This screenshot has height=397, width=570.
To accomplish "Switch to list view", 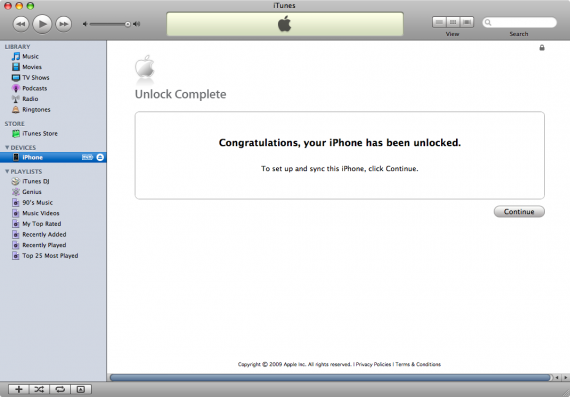I will pyautogui.click(x=439, y=22).
